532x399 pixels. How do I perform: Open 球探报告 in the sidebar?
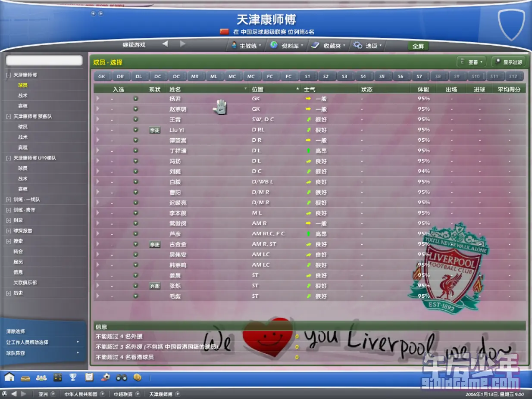tap(23, 231)
